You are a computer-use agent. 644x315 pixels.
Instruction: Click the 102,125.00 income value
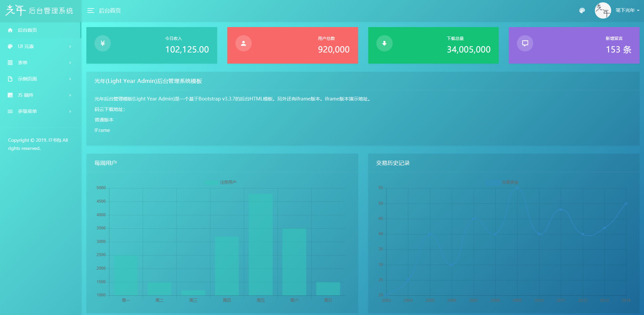tap(187, 50)
